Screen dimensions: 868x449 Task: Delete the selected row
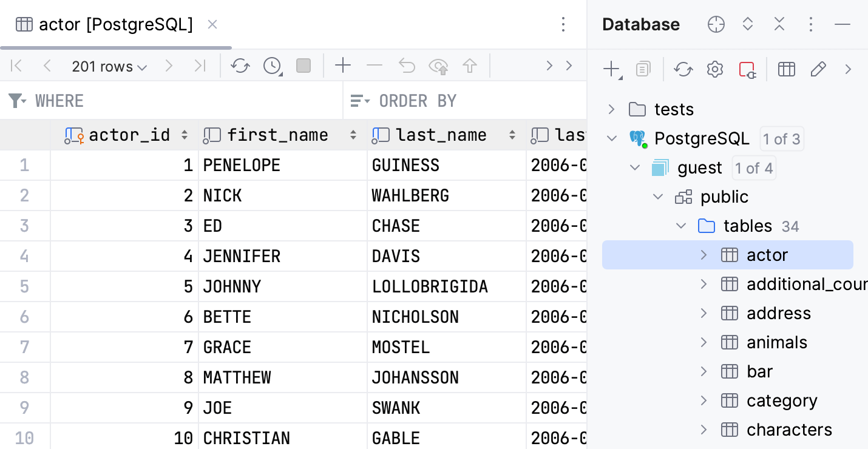click(375, 66)
